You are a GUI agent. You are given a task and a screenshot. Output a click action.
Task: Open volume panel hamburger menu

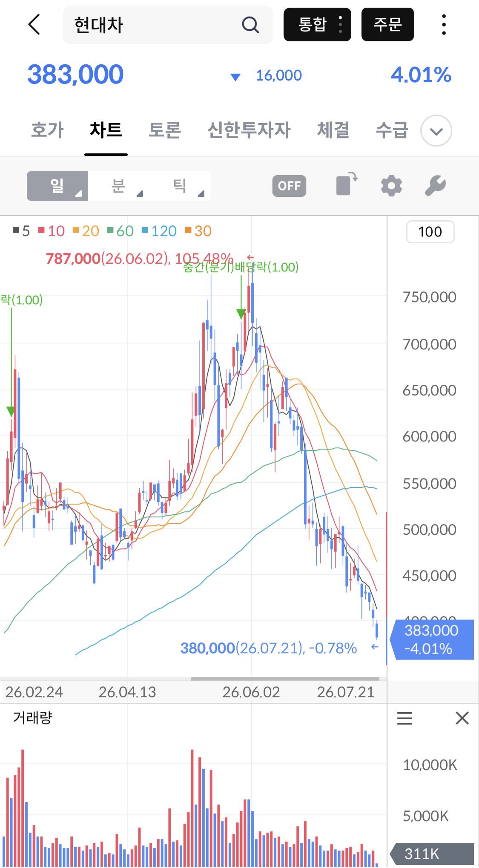[x=404, y=718]
